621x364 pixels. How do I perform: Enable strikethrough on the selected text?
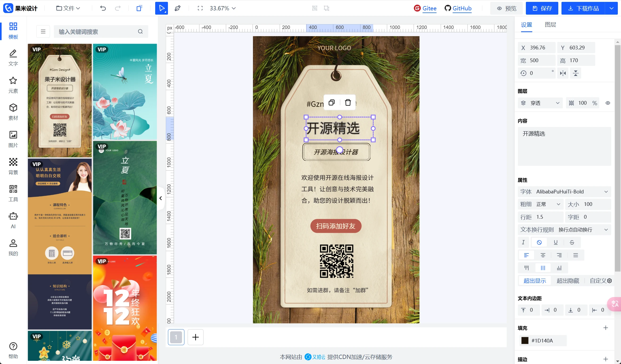click(x=572, y=242)
